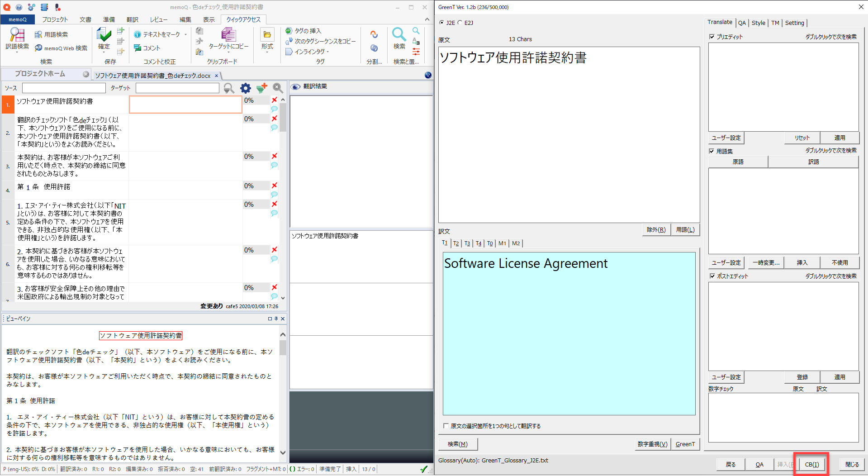Click ターゲットにコピー icon in clipboard group
Image resolution: width=868 pixels, height=476 pixels.
pos(228,35)
